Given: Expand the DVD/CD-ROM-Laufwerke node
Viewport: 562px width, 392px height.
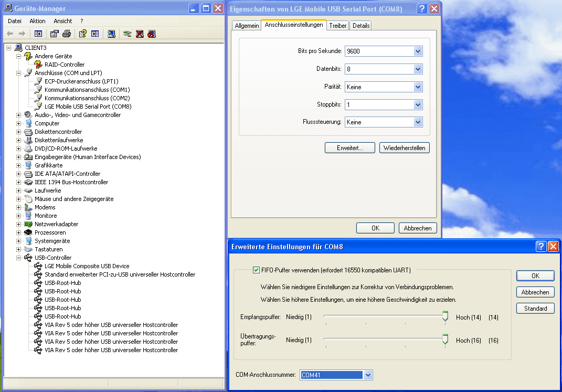Looking at the screenshot, I should tap(19, 149).
